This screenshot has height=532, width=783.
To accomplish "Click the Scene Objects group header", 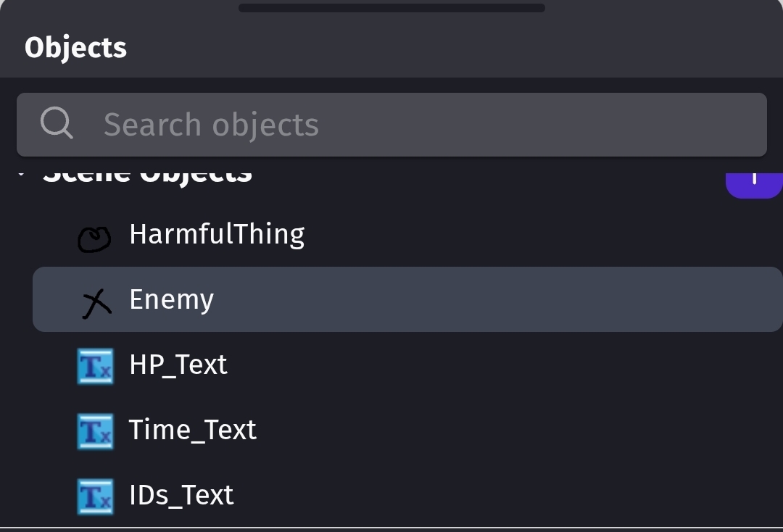I will [147, 175].
